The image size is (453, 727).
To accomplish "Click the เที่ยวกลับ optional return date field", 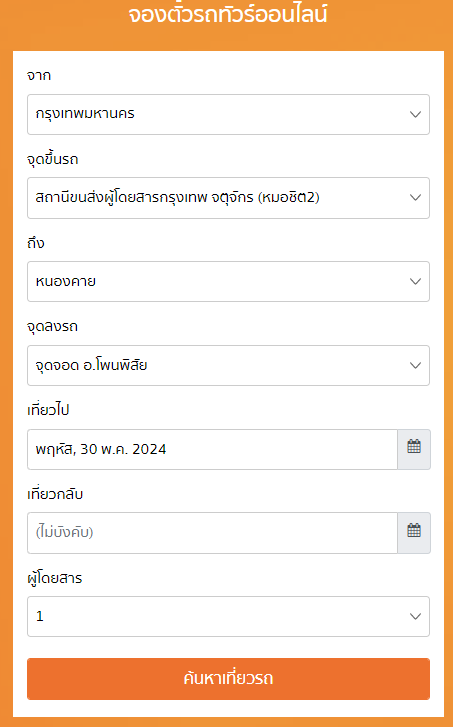I will 212,533.
